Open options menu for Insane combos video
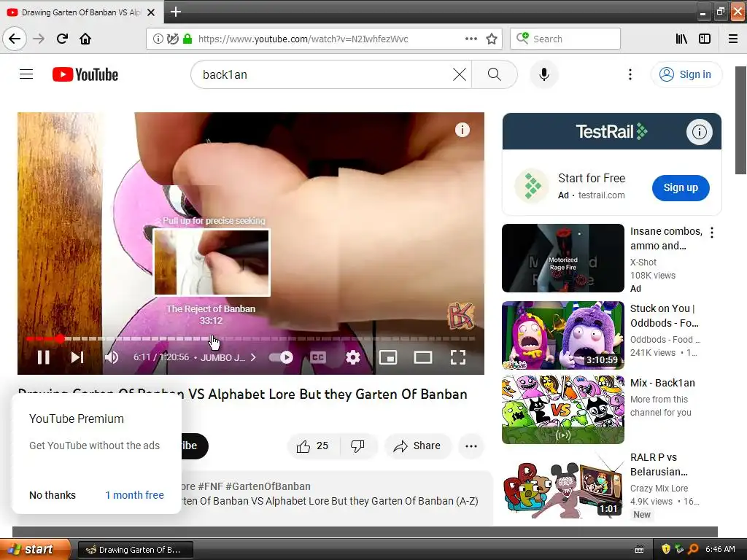This screenshot has height=560, width=747. coord(711,233)
